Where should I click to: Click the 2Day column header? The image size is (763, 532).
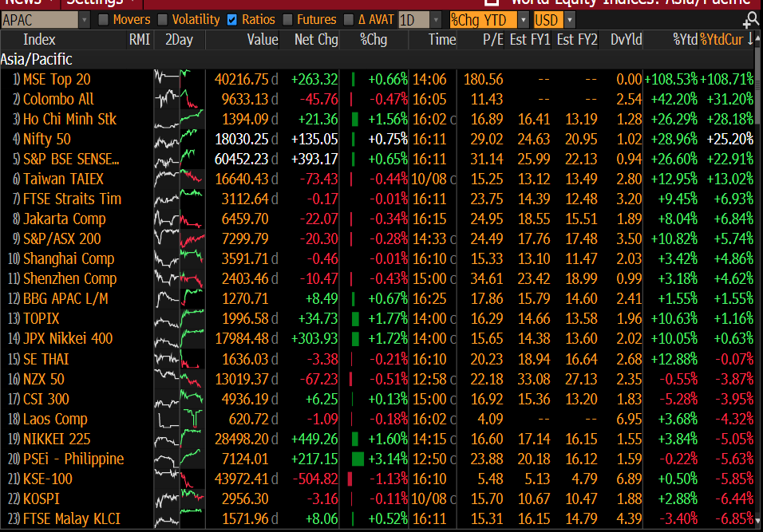point(179,40)
